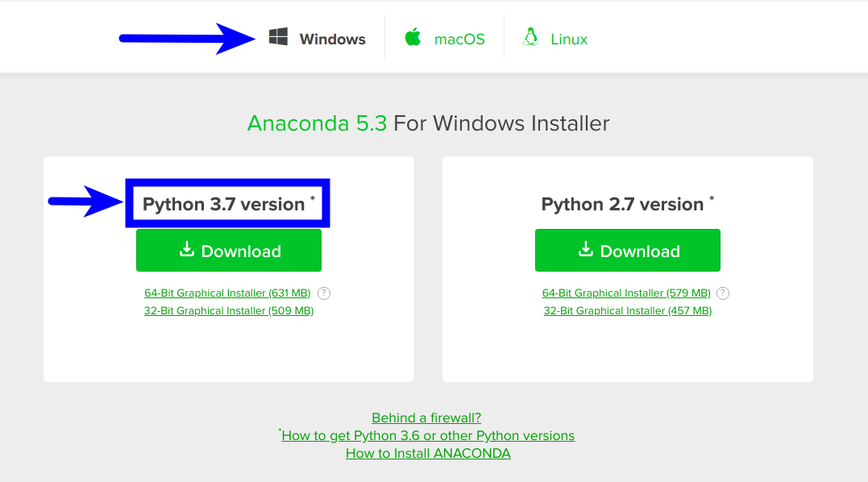
Task: Download the Python 2.7 version installer
Action: pos(628,251)
